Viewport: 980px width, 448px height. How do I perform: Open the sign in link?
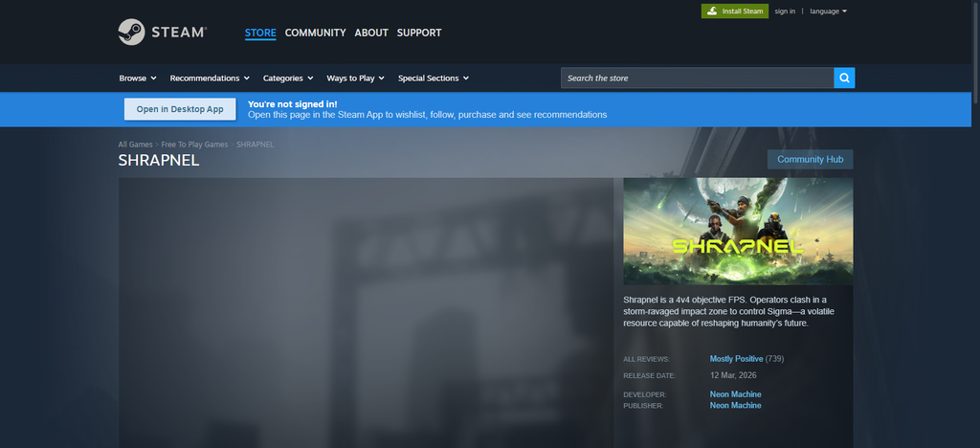coord(785,11)
